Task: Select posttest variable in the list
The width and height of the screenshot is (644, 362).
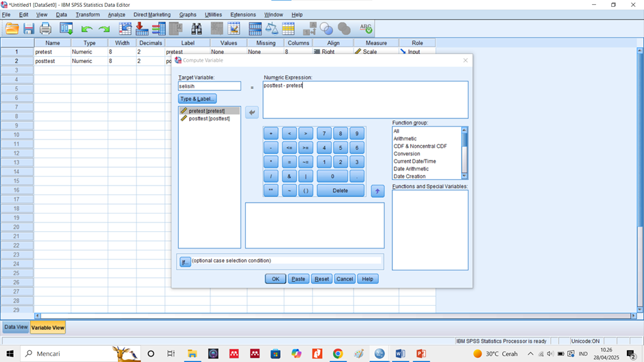Action: pyautogui.click(x=210, y=118)
